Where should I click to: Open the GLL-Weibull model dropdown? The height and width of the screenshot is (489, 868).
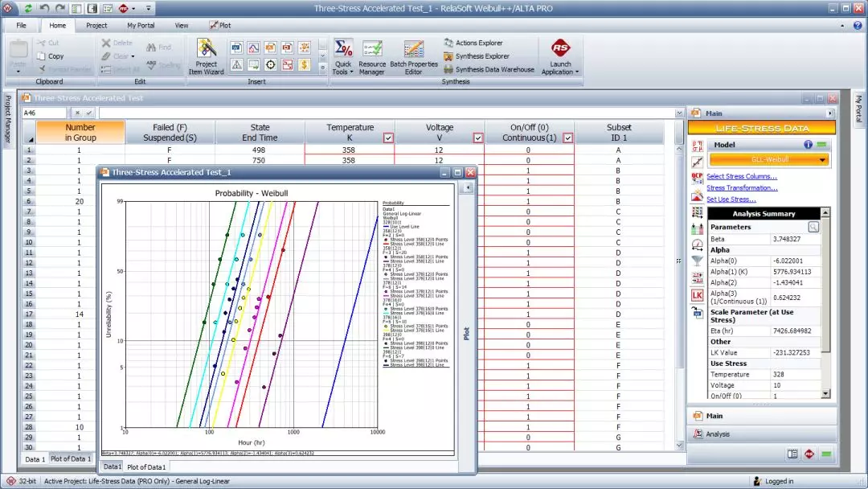(769, 159)
